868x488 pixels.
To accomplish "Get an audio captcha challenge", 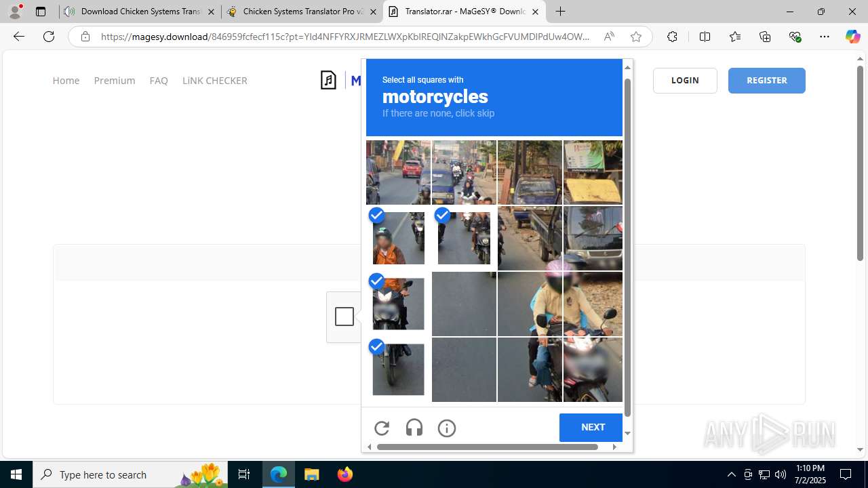I will coord(414,428).
